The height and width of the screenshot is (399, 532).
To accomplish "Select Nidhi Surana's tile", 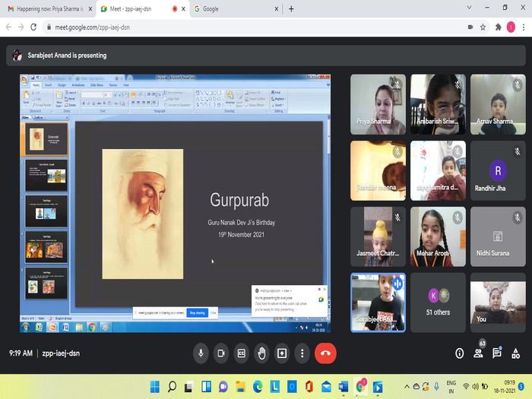I will [498, 236].
